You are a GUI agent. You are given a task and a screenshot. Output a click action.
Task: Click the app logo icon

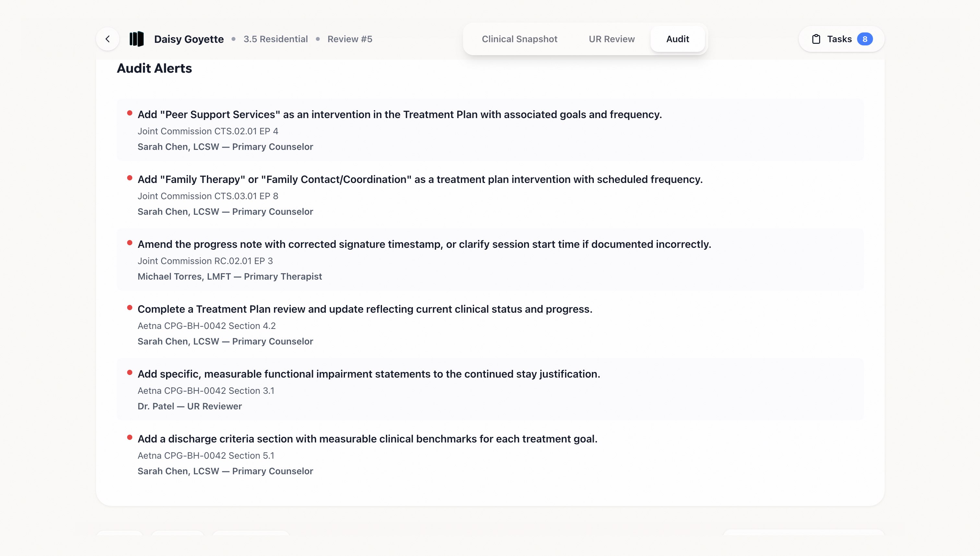[136, 39]
